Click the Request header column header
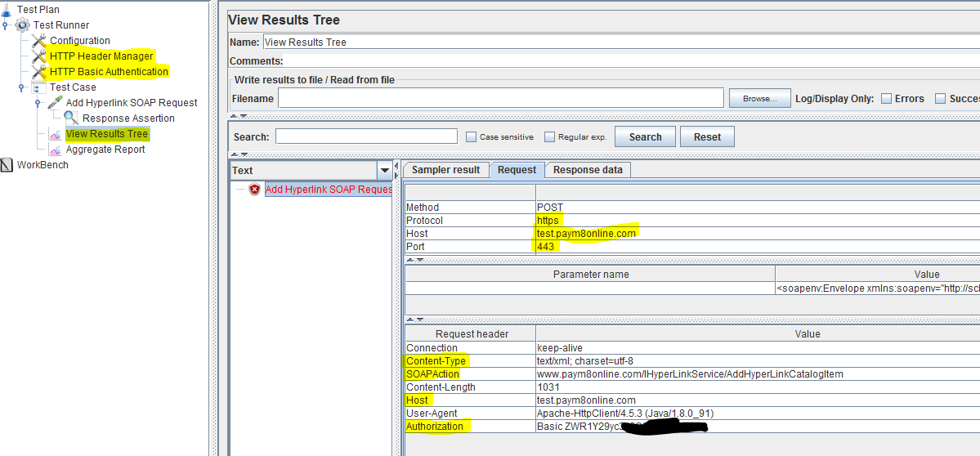 (472, 333)
